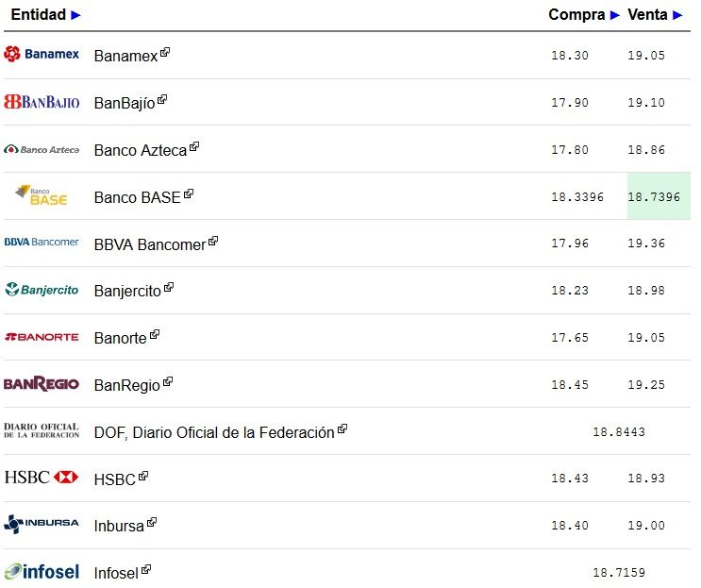Click external link icon beside Banco Azteca
Image resolution: width=701 pixels, height=588 pixels.
(194, 146)
